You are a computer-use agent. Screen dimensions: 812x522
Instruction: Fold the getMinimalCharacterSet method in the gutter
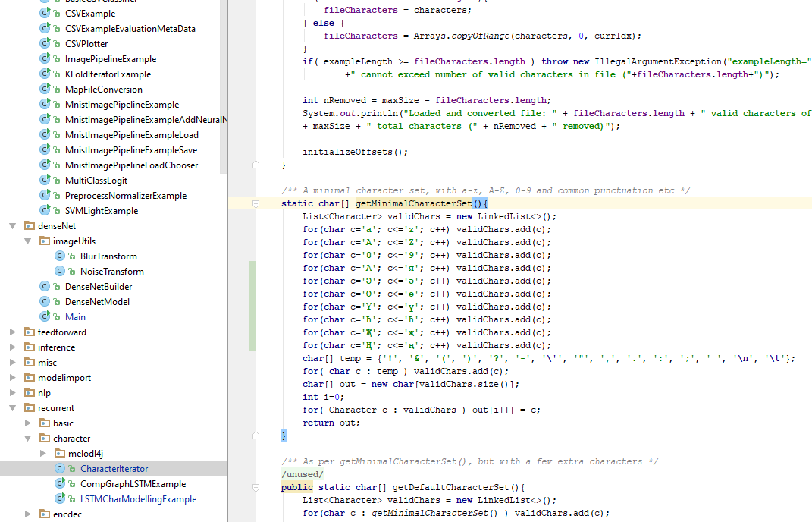point(256,204)
